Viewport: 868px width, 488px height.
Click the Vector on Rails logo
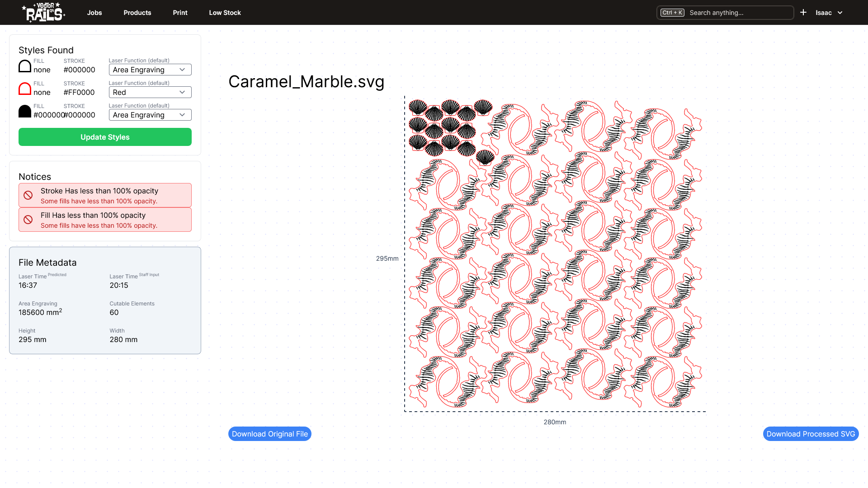[44, 12]
